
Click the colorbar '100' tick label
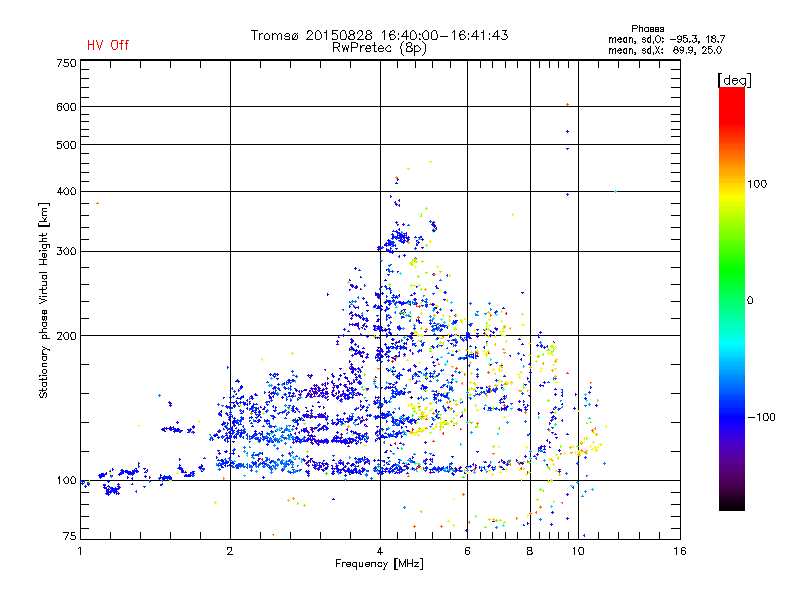pyautogui.click(x=757, y=184)
